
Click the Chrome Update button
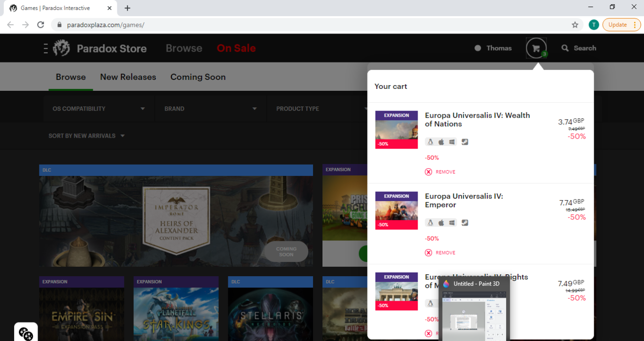pyautogui.click(x=621, y=25)
